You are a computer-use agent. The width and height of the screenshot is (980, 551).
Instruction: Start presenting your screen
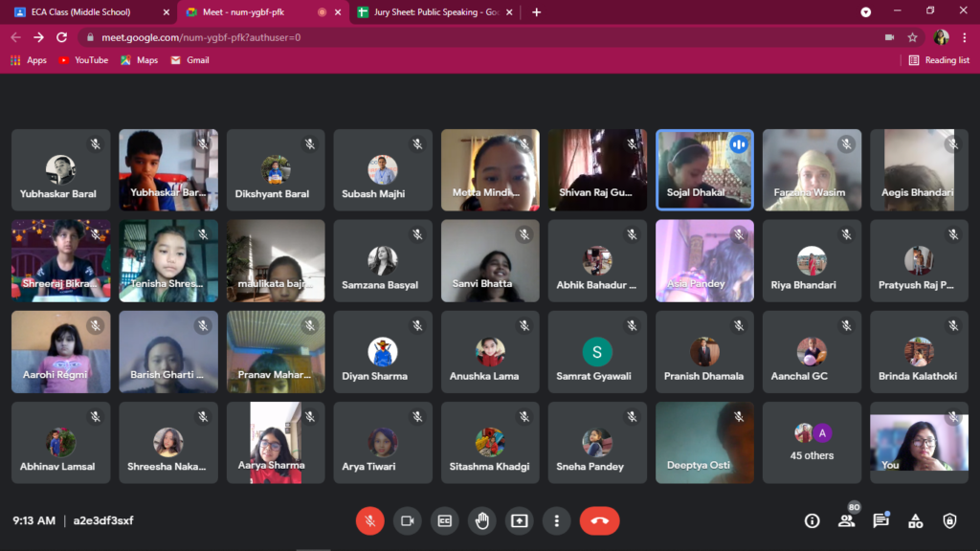click(x=520, y=520)
